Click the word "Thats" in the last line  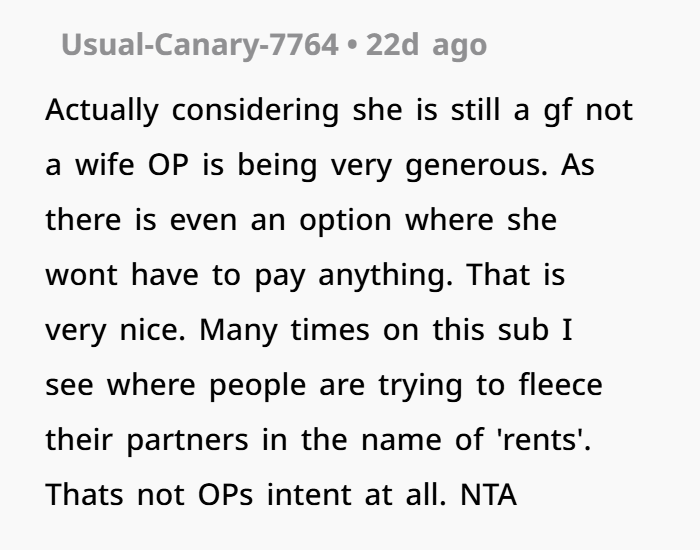click(82, 495)
